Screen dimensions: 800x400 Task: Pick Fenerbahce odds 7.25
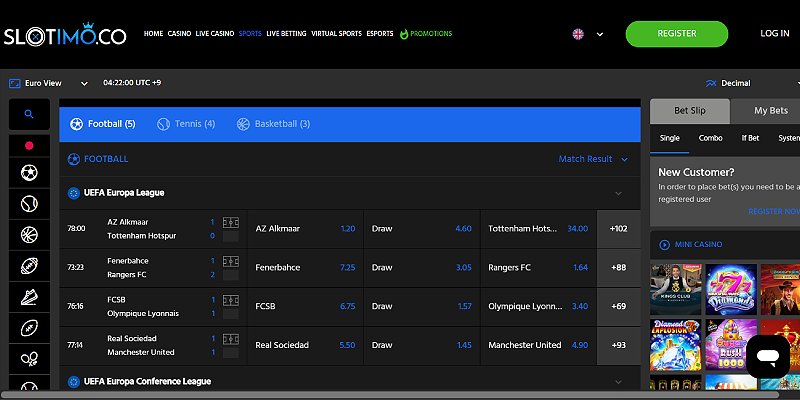347,268
